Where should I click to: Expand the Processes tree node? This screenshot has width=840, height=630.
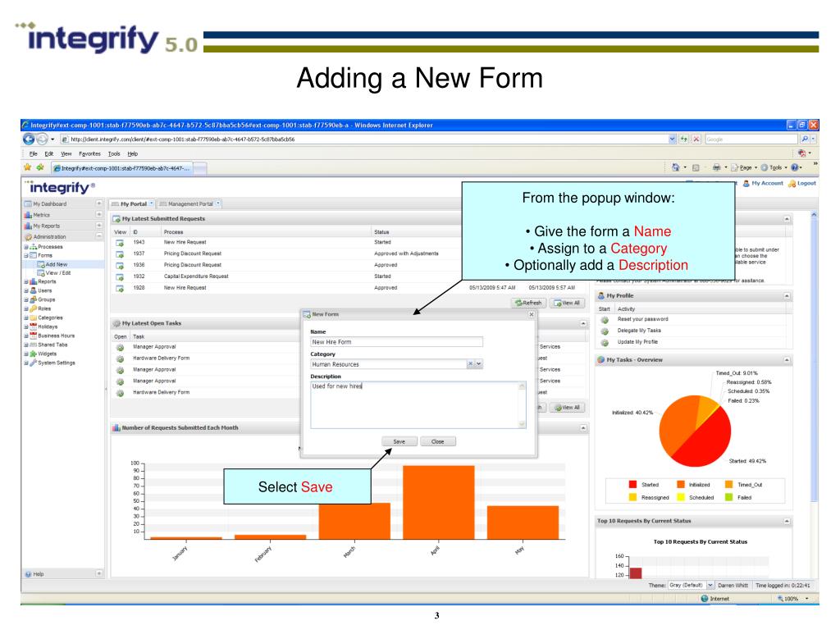pos(25,247)
